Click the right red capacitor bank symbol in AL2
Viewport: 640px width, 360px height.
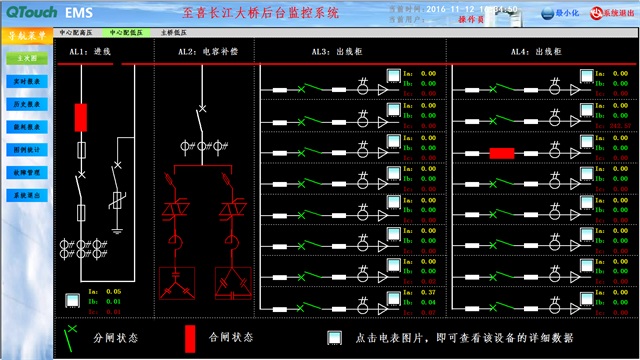pyautogui.click(x=233, y=282)
